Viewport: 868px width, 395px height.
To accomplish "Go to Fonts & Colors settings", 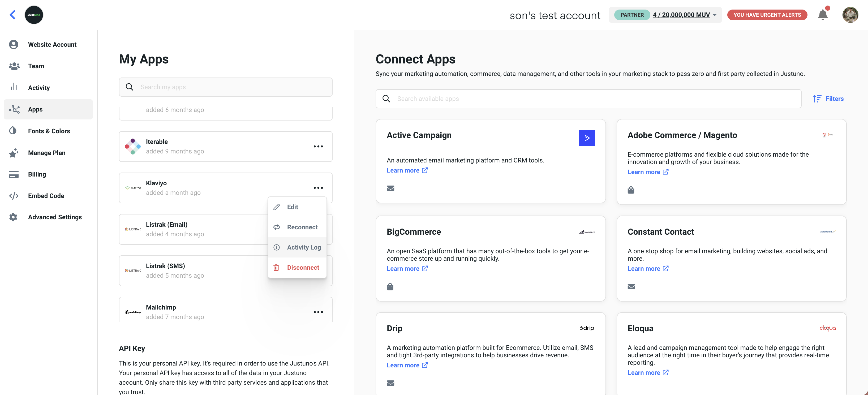I will pos(49,131).
